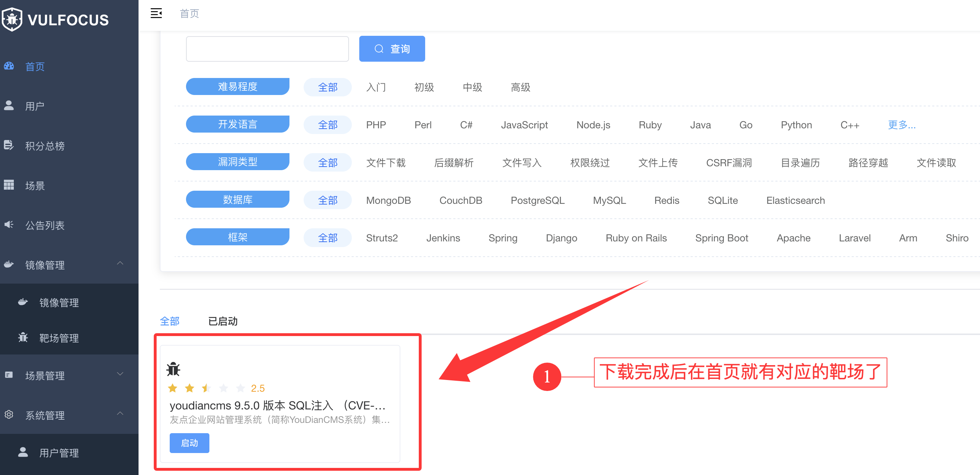Switch to the 全部 tab above cards
Viewport: 980px width, 475px height.
point(170,321)
